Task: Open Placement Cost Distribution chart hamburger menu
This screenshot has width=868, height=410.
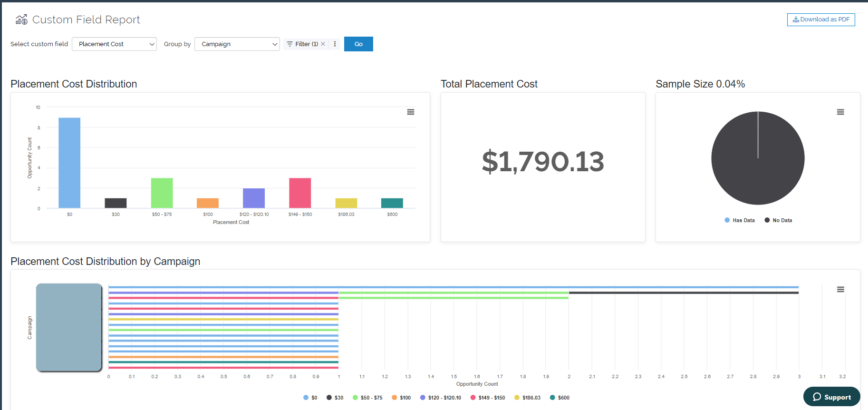Action: click(411, 112)
